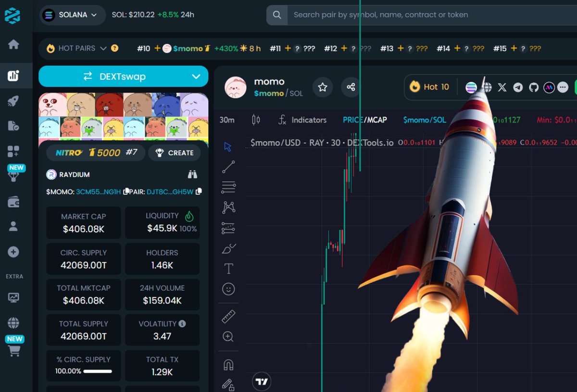Open the 3CM55...NG1H contract link
The height and width of the screenshot is (392, 577).
(99, 191)
